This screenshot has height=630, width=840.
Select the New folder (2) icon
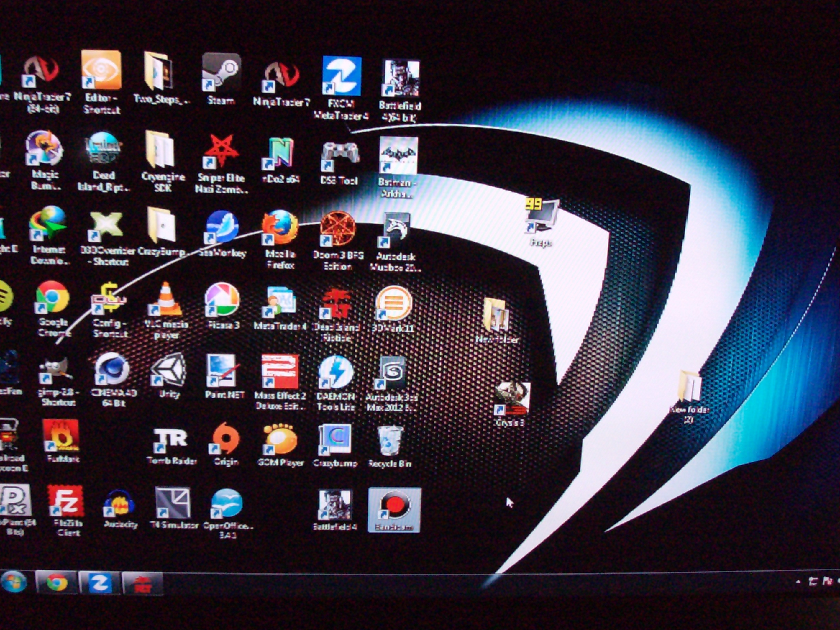click(x=689, y=397)
